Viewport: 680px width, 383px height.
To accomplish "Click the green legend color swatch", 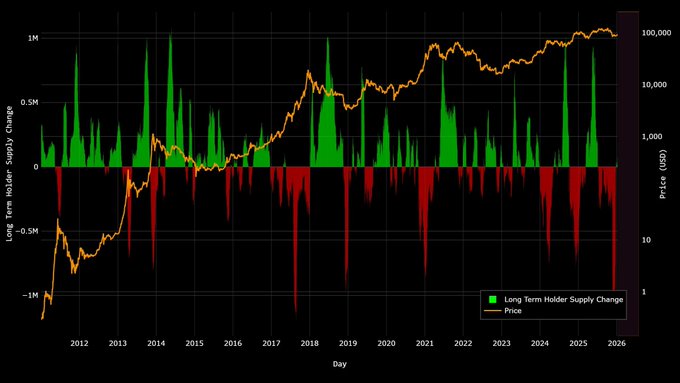I will 493,299.
